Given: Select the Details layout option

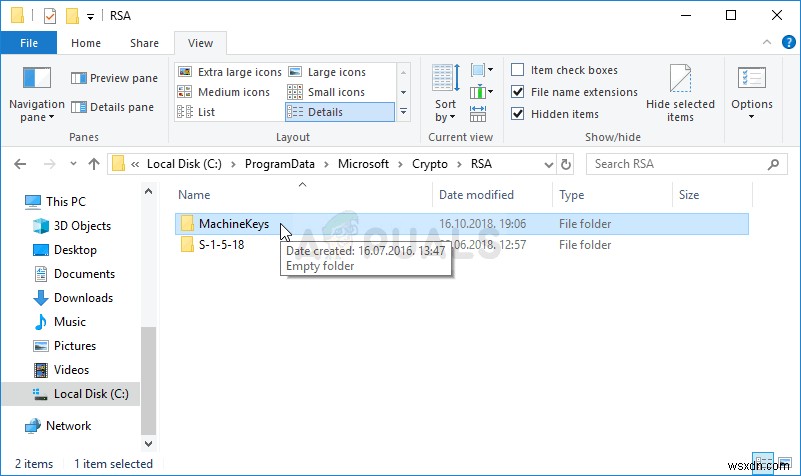Looking at the screenshot, I should point(340,112).
